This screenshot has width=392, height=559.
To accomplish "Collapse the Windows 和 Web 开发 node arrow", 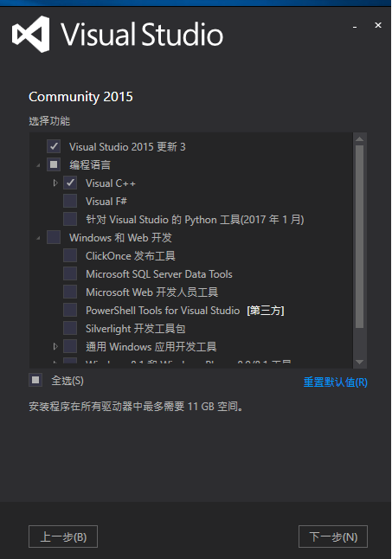I will pos(38,238).
